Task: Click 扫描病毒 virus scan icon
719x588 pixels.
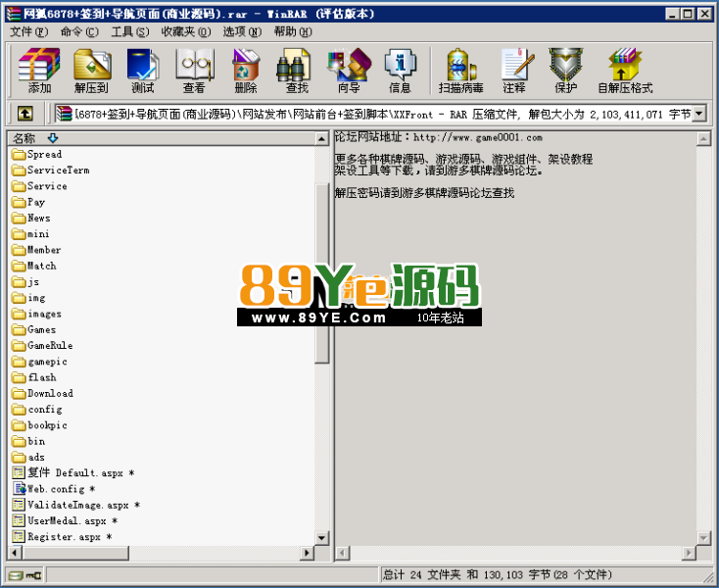Action: pyautogui.click(x=460, y=71)
